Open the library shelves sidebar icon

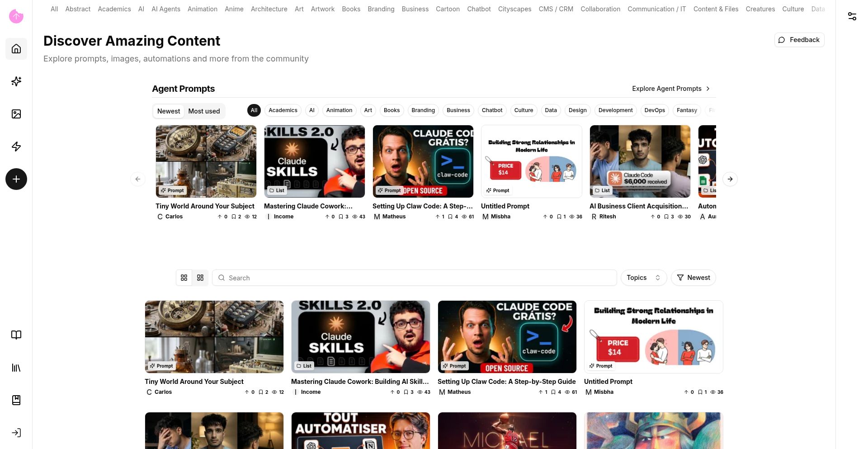coord(16,368)
